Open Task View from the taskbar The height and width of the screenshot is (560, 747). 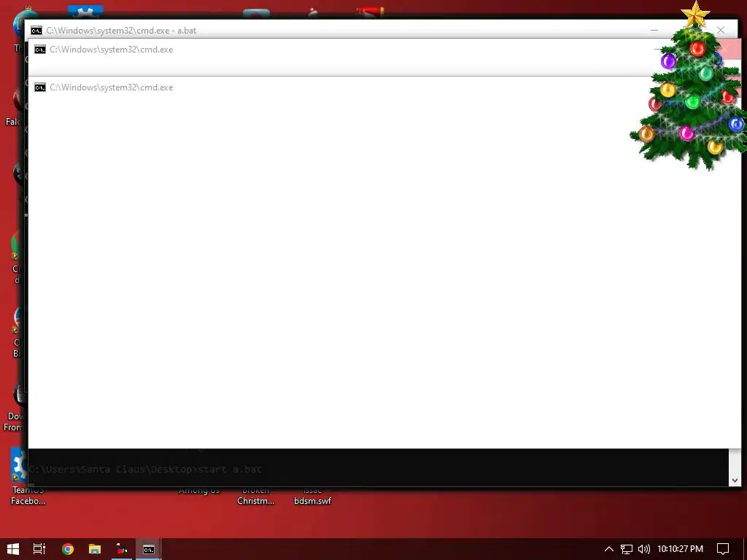(x=39, y=549)
